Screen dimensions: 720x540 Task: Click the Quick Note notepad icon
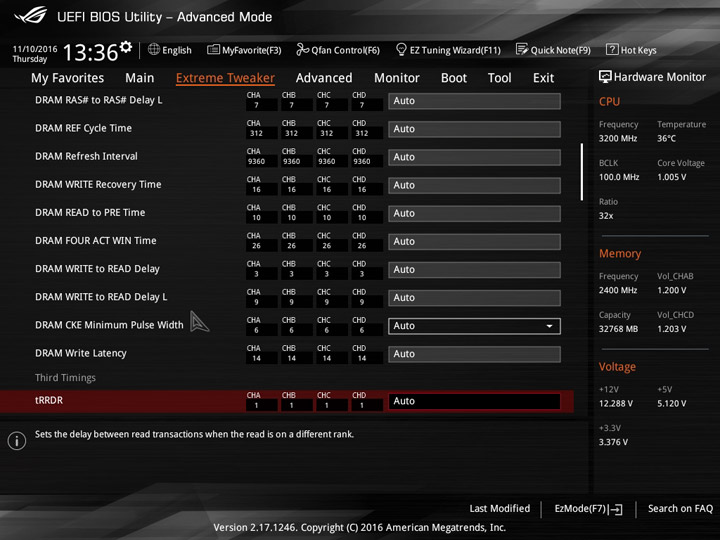tap(522, 49)
